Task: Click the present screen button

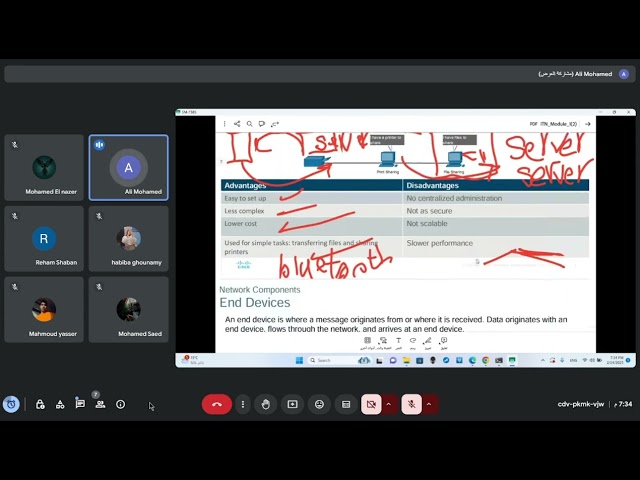Action: (x=292, y=404)
